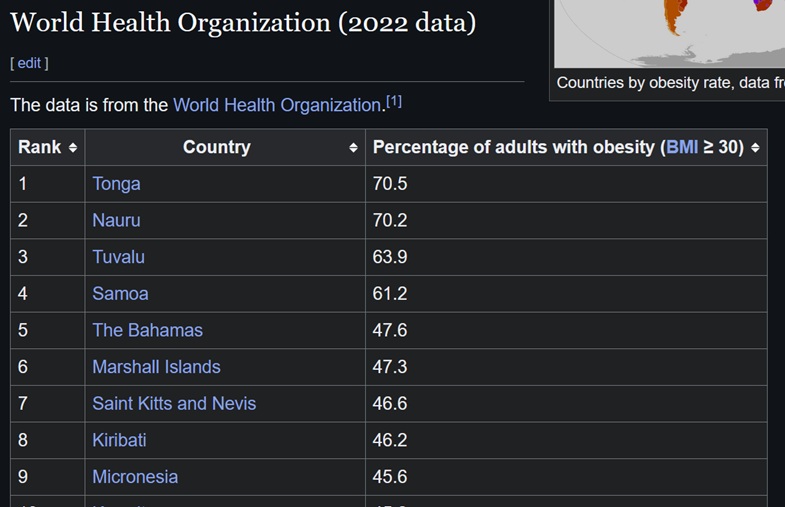Select rank number 3 cell
This screenshot has height=507, width=785.
pyautogui.click(x=48, y=257)
